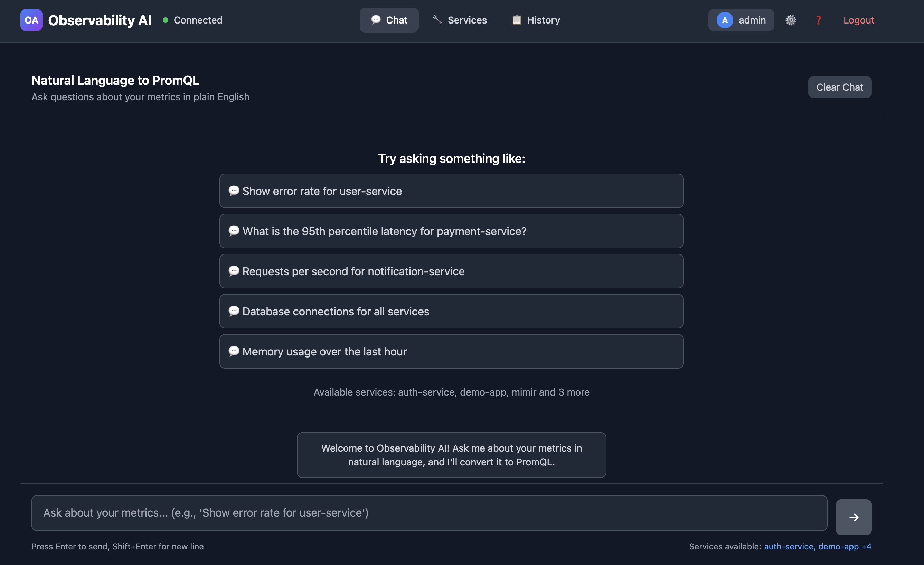This screenshot has height=565, width=924.
Task: Click the demo-app +4 services link
Action: tap(844, 547)
